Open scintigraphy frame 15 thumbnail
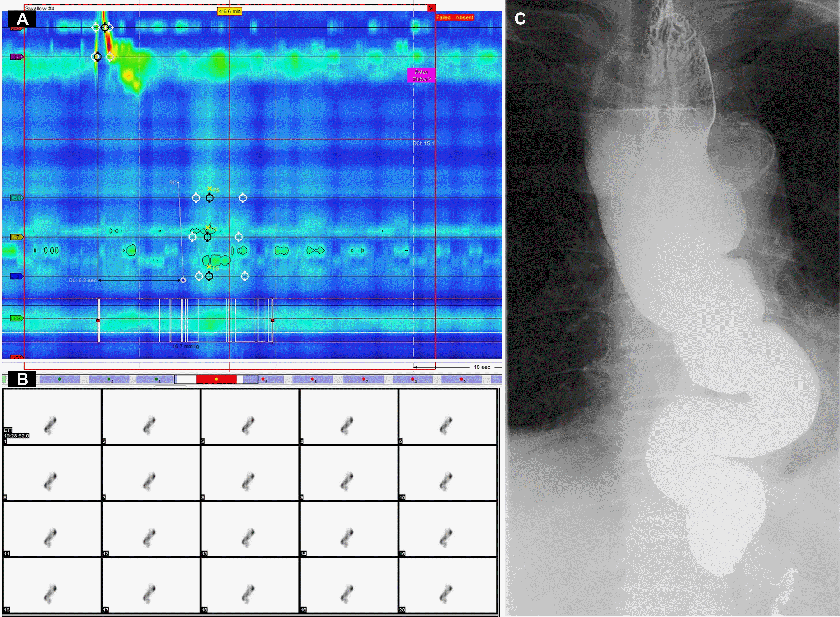This screenshot has height=617, width=840. 447,529
